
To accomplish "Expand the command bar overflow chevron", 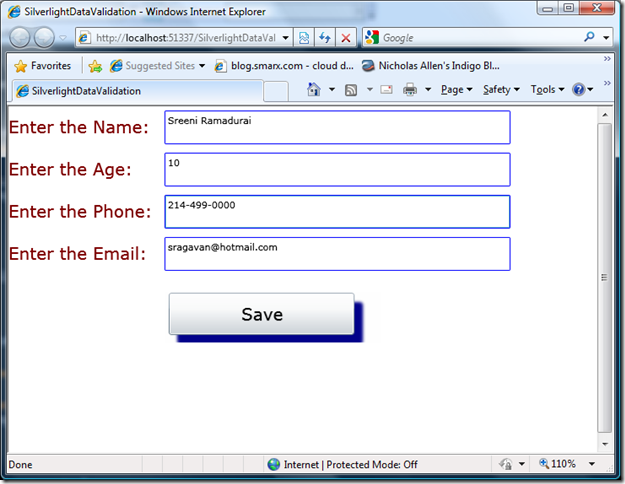I will (x=607, y=83).
